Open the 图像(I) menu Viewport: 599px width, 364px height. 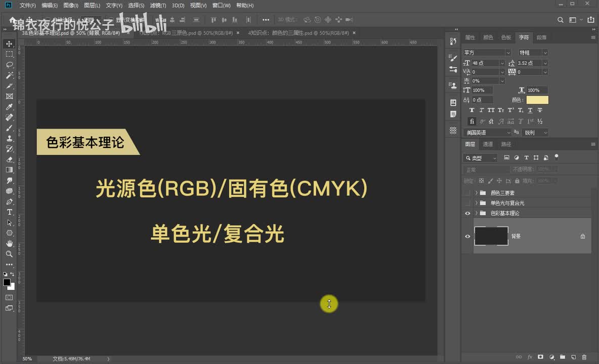click(71, 6)
